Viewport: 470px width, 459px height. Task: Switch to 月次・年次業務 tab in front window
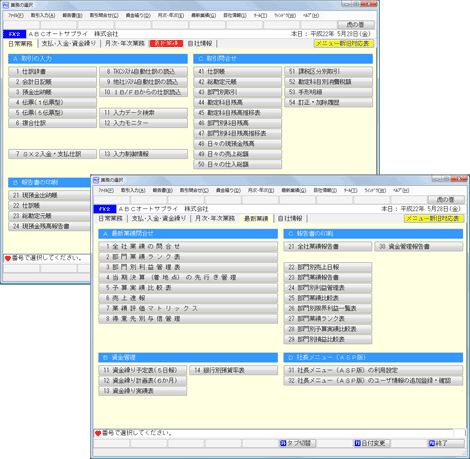click(215, 219)
